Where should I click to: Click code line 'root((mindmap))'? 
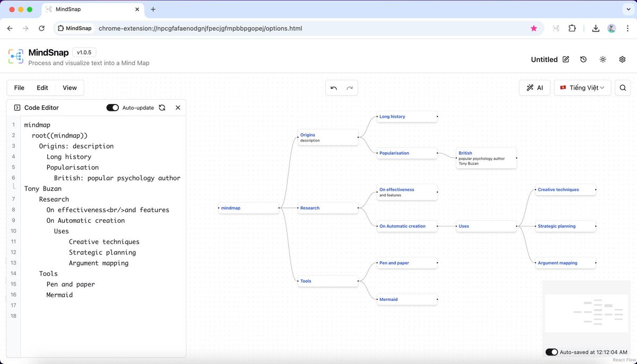59,135
